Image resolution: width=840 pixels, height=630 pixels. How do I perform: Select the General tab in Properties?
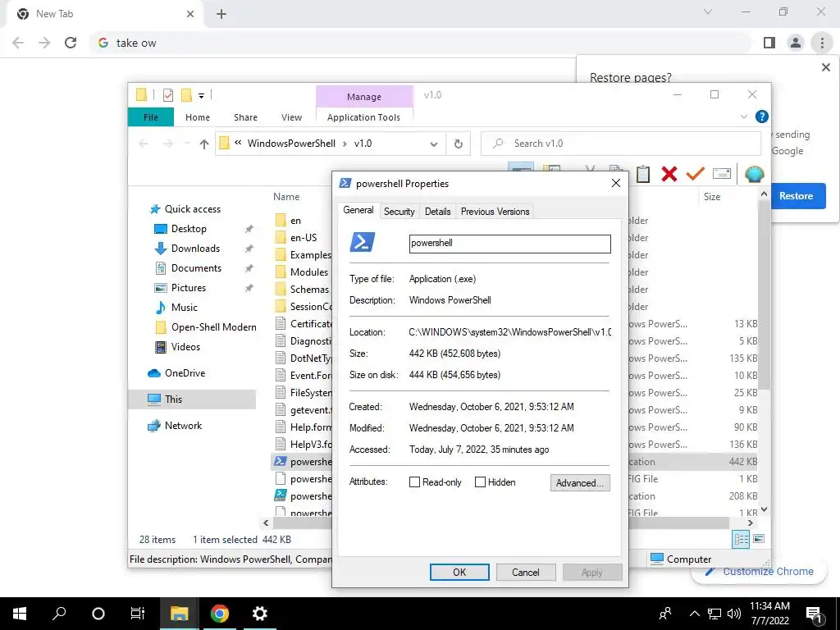(x=358, y=210)
